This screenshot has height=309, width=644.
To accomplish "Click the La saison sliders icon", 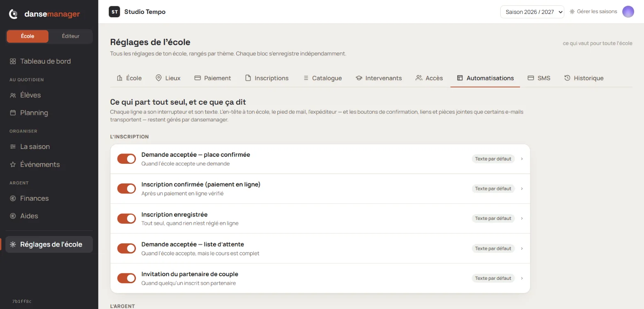I will 13,147.
